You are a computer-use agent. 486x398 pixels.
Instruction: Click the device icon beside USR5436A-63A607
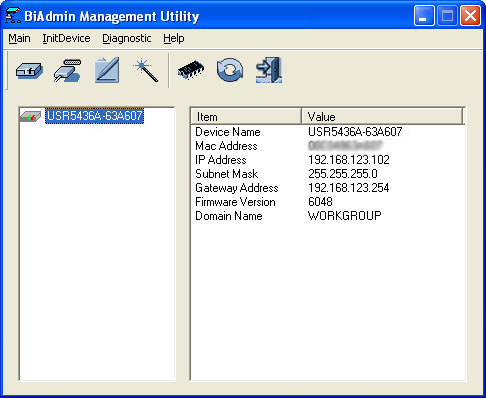tap(30, 116)
